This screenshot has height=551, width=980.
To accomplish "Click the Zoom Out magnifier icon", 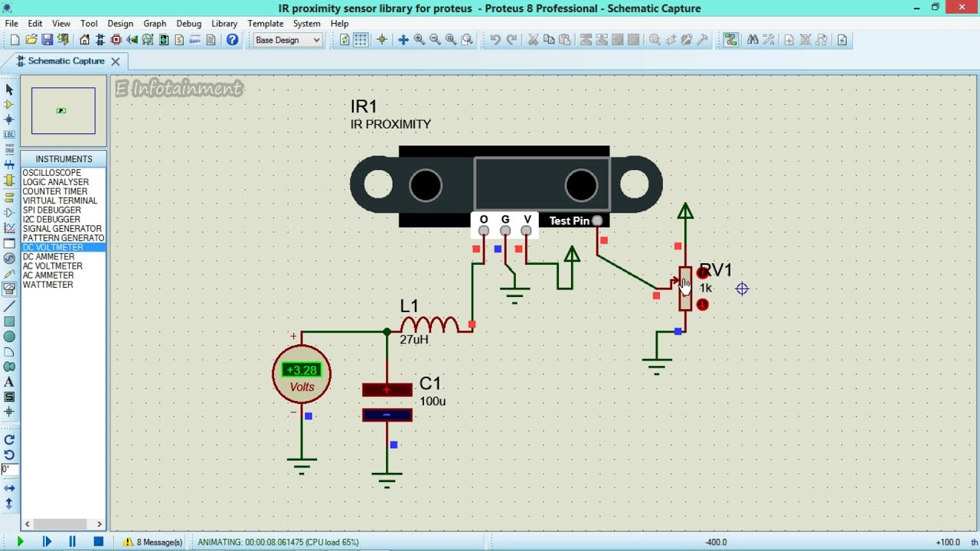I will point(435,40).
